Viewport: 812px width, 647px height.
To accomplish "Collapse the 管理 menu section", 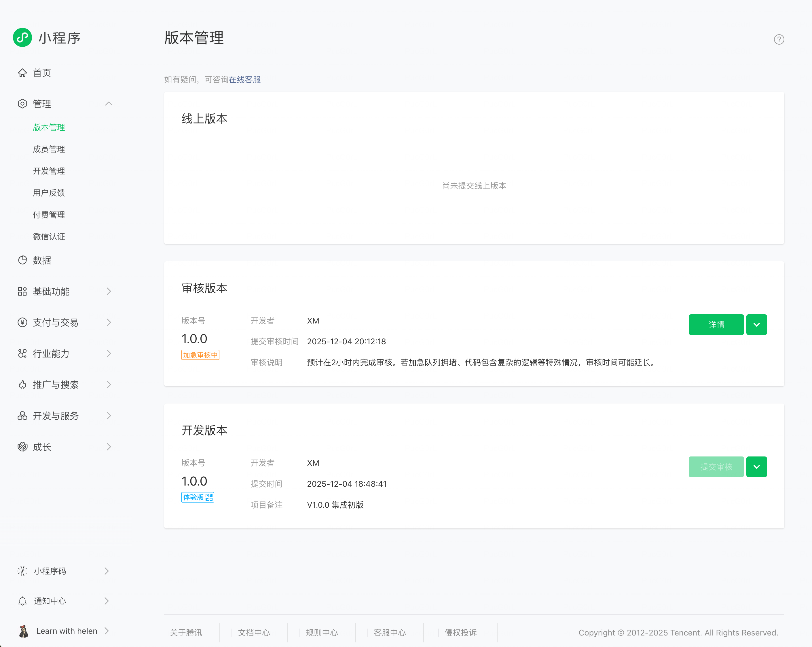I will tap(109, 104).
